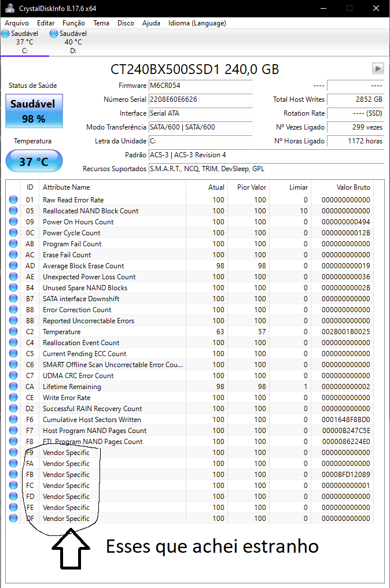Click the Interface field Serial ATA
This screenshot has width=390, height=588.
click(200, 113)
